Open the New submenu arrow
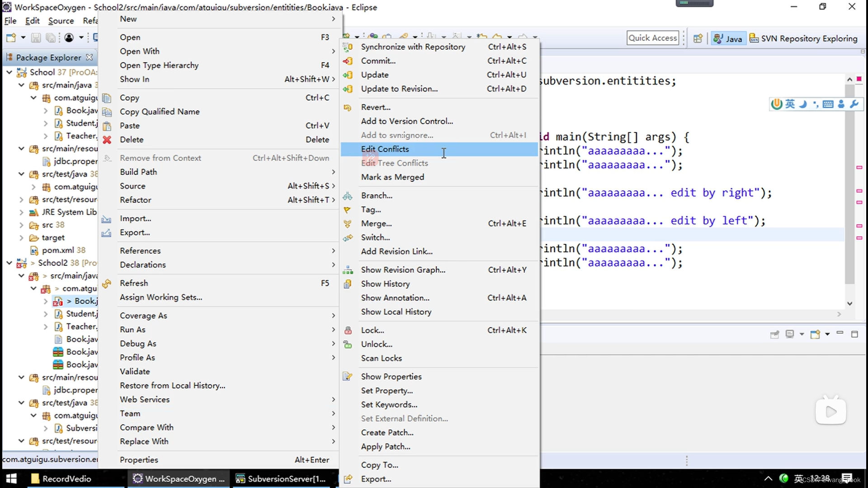 333,19
